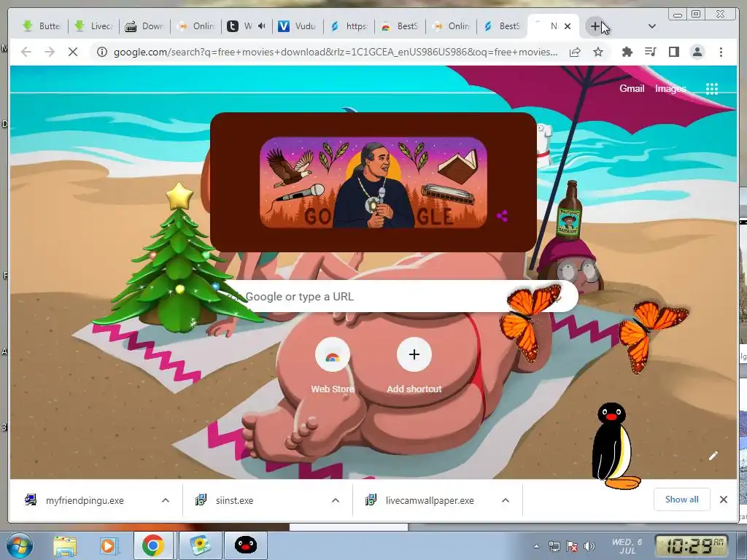Open siinst.exe download
747x560 pixels.
tap(234, 500)
